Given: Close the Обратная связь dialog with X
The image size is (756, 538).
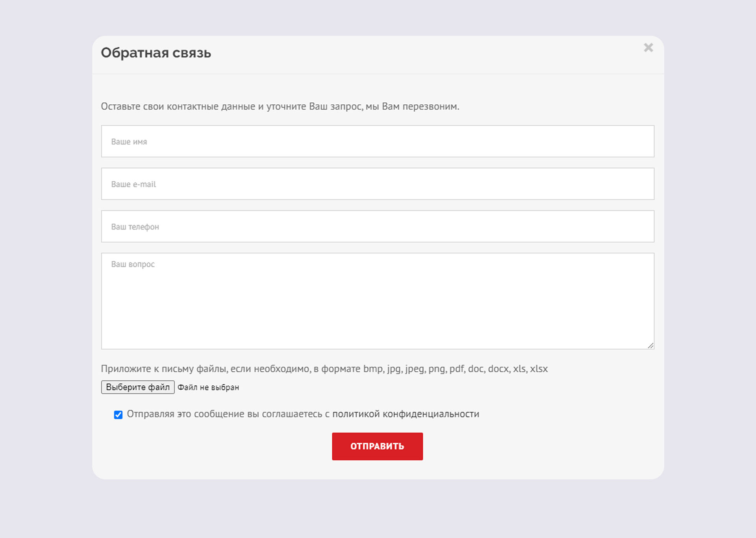Looking at the screenshot, I should tap(648, 48).
